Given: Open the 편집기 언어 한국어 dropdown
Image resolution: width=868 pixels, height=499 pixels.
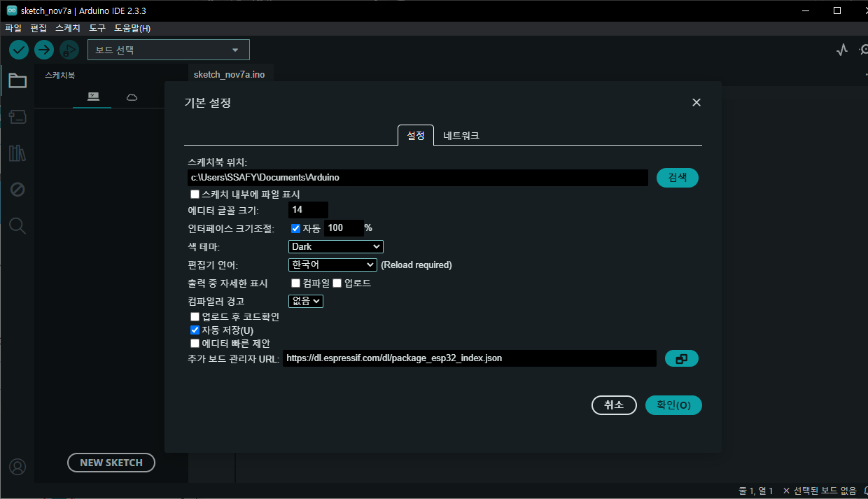Looking at the screenshot, I should (332, 265).
